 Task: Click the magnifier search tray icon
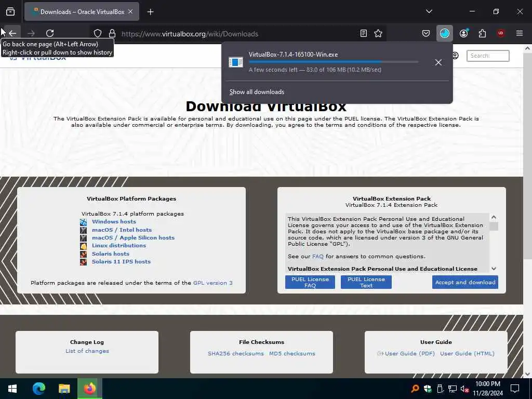[415, 389]
